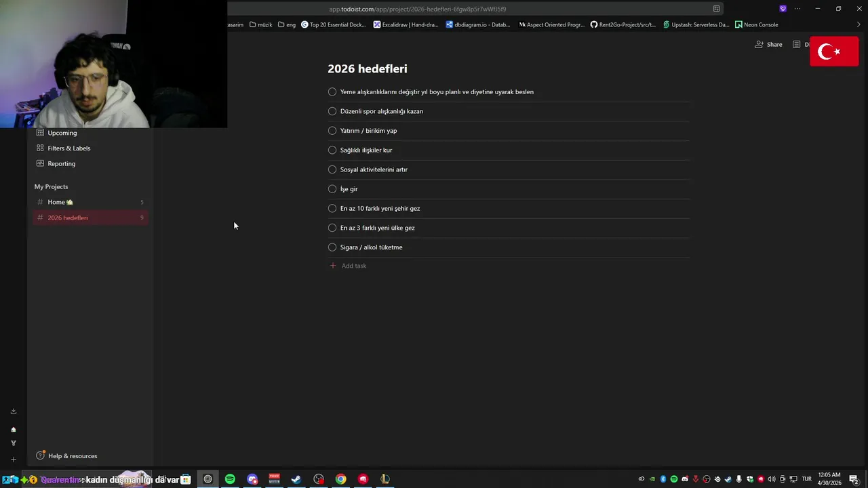
Task: Open Filters & Labels in sidebar
Action: coord(90,148)
